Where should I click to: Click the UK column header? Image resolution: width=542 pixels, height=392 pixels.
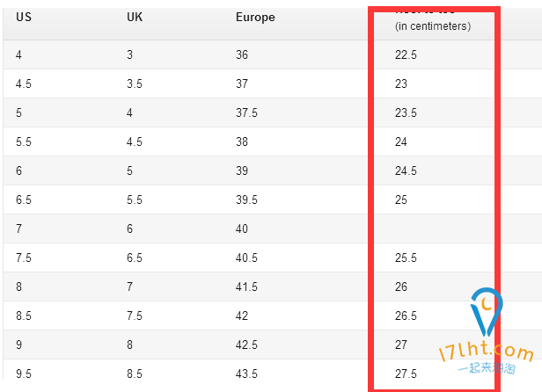tap(135, 17)
